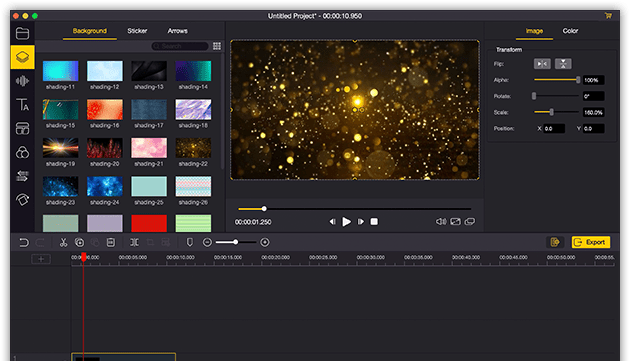
Task: Click the Alpha percentage field
Action: [x=593, y=80]
